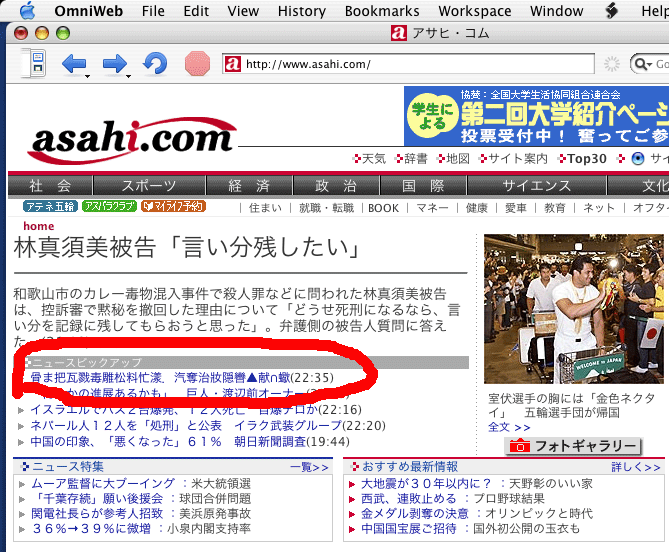The width and height of the screenshot is (669, 552).
Task: Open the Back button history dropdown arrow
Action: pyautogui.click(x=89, y=75)
